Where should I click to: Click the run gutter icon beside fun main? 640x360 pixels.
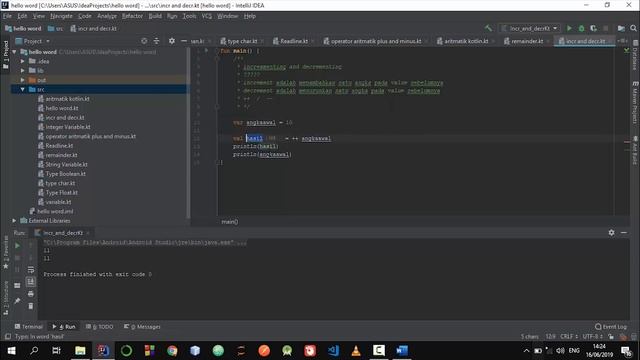point(207,51)
